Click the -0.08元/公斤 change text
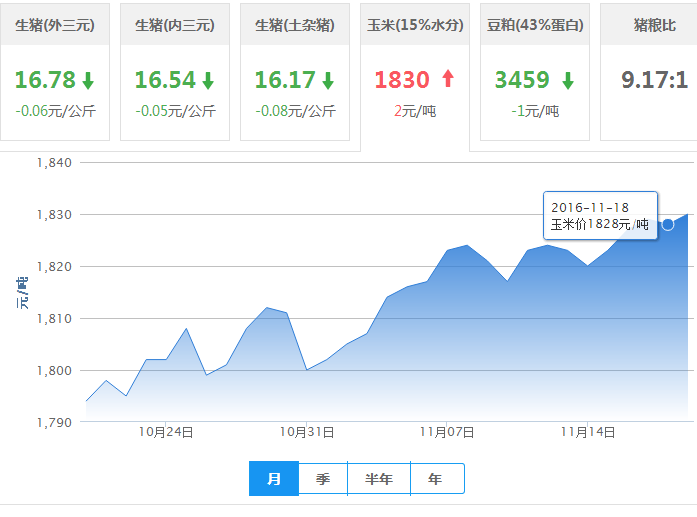The image size is (697, 517). pyautogui.click(x=296, y=111)
